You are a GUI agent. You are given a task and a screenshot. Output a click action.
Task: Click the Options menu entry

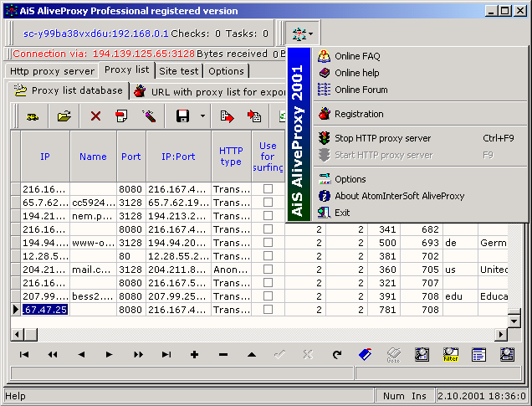click(350, 179)
